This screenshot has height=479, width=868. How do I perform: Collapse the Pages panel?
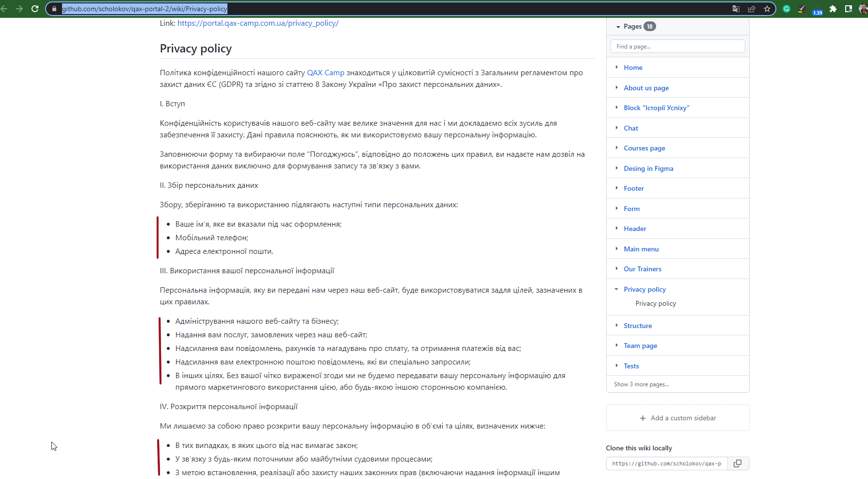tap(618, 26)
